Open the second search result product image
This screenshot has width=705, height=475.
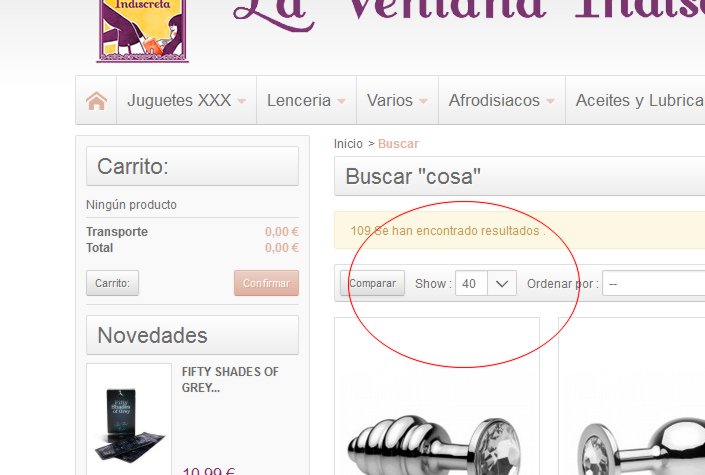pyautogui.click(x=631, y=396)
